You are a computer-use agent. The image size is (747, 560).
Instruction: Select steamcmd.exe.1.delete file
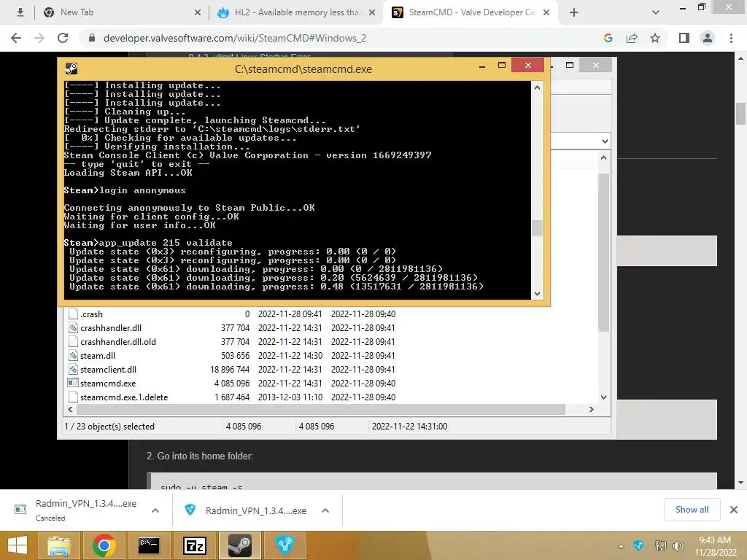point(124,397)
